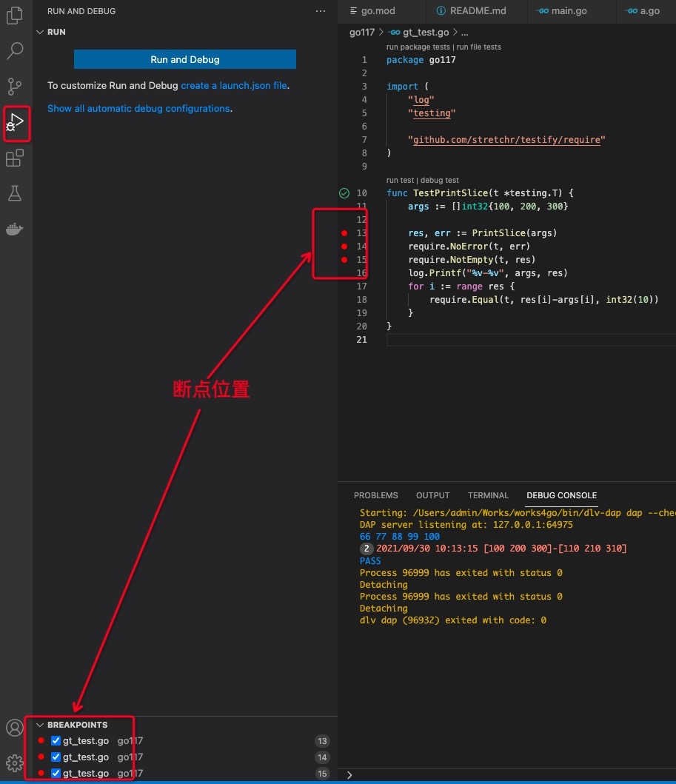The width and height of the screenshot is (676, 784).
Task: Uncheck the gt_test.go breakpoint for line 13
Action: tap(56, 740)
